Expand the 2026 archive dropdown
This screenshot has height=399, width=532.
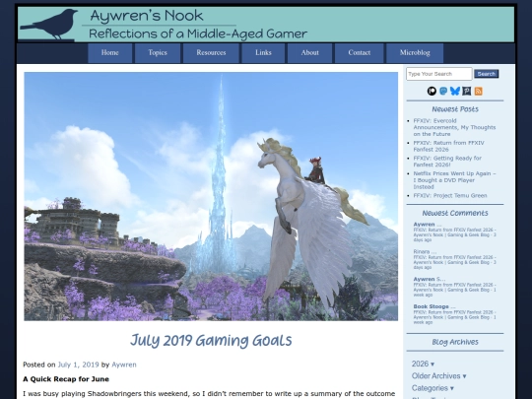pyautogui.click(x=423, y=364)
